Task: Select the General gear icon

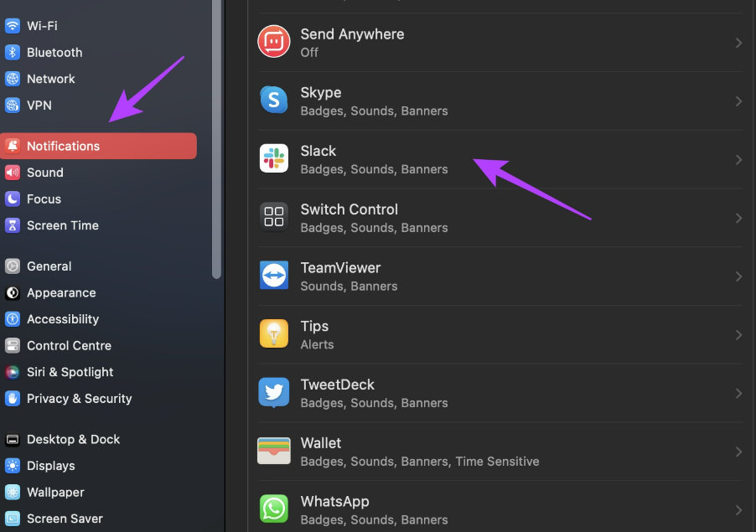Action: click(13, 266)
